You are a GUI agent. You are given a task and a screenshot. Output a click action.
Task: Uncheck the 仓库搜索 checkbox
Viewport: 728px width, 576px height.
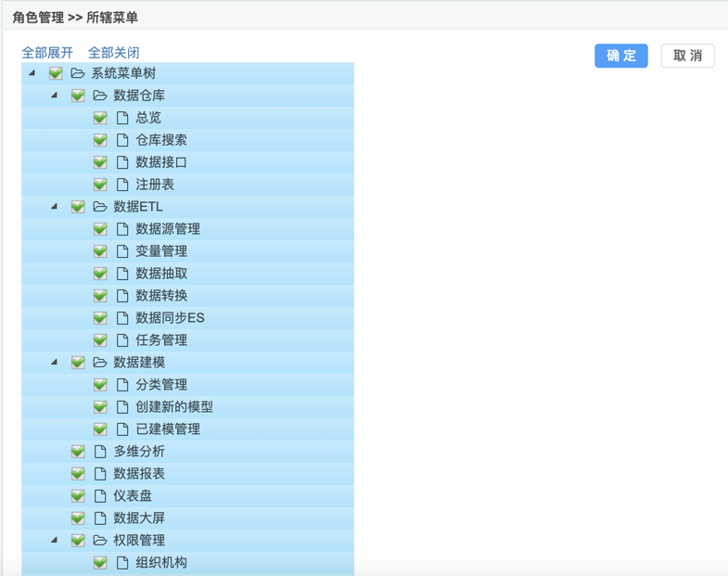coord(100,140)
